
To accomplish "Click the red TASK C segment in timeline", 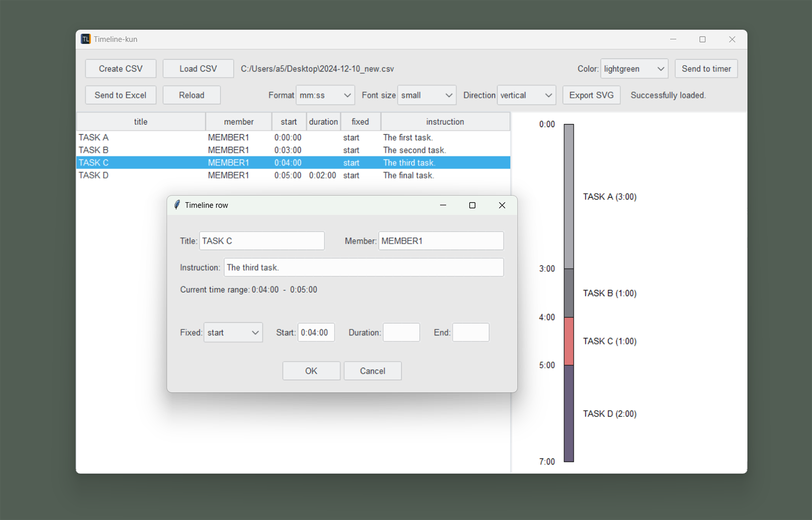I will 569,341.
